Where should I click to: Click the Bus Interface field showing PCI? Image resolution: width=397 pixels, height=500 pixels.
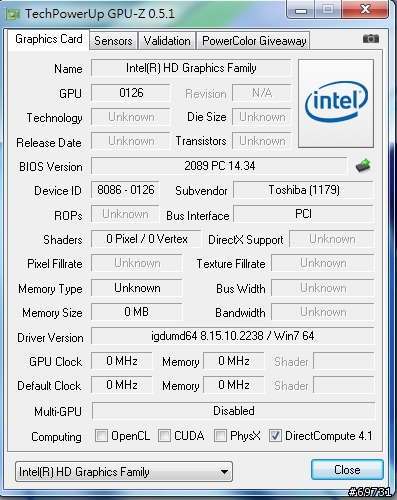(304, 214)
